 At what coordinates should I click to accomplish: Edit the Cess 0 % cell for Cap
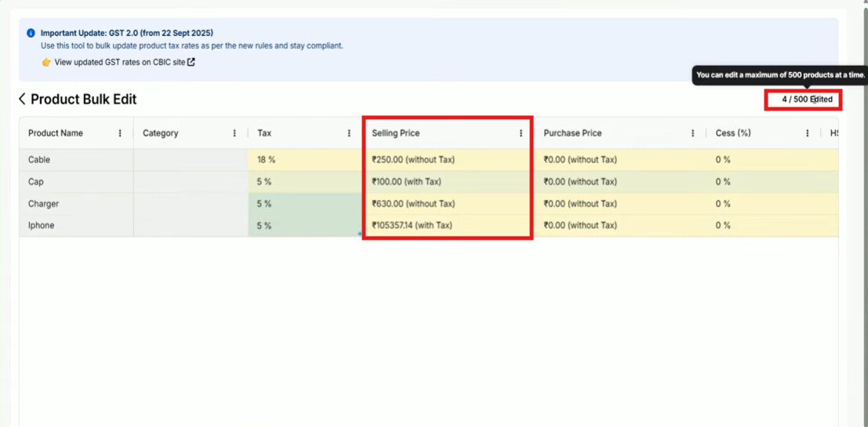tap(764, 182)
